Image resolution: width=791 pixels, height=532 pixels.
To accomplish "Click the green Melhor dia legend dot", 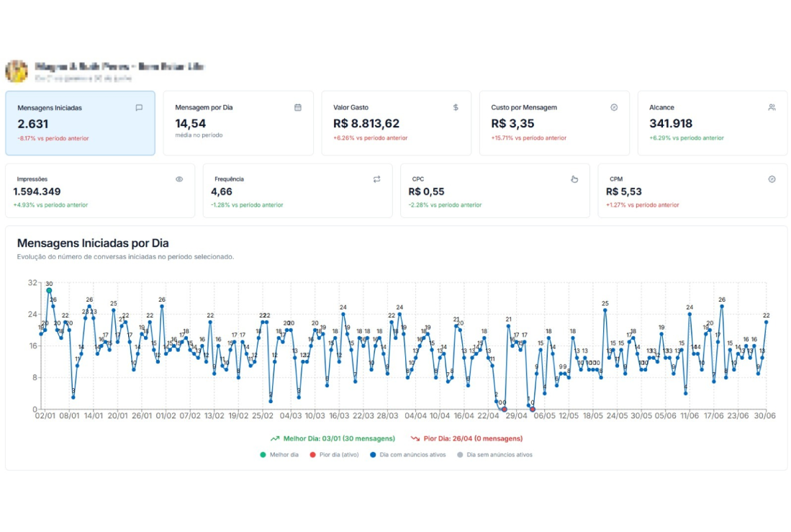I will point(263,455).
